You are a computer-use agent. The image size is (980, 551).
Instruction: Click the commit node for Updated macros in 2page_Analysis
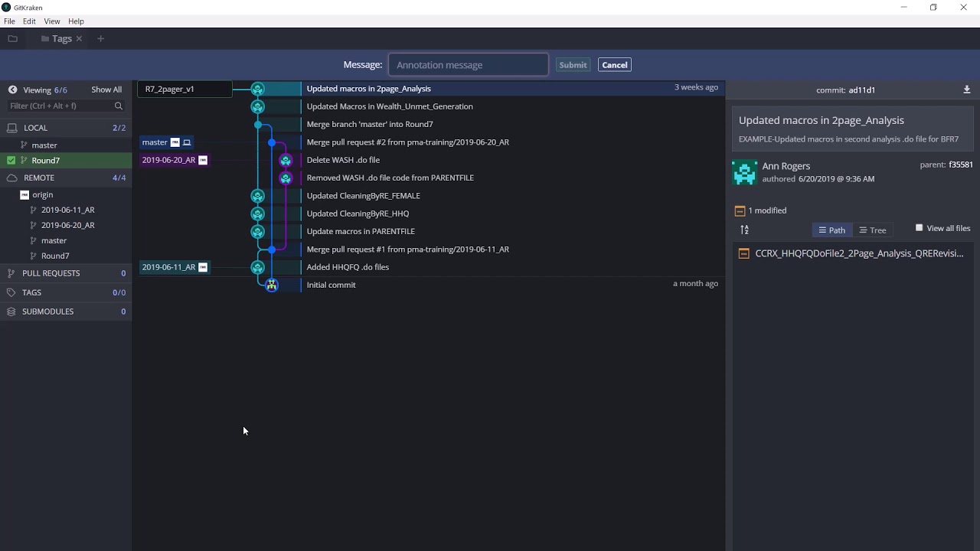coord(258,89)
